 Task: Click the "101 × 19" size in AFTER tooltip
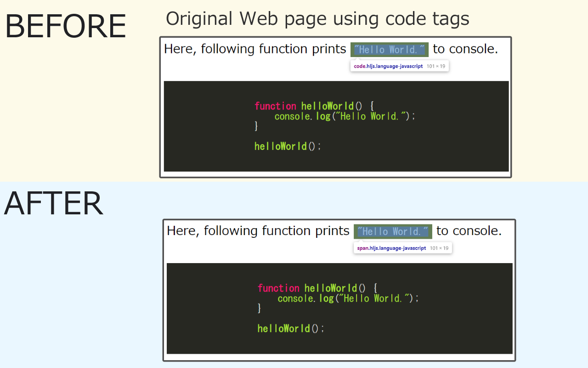click(439, 248)
